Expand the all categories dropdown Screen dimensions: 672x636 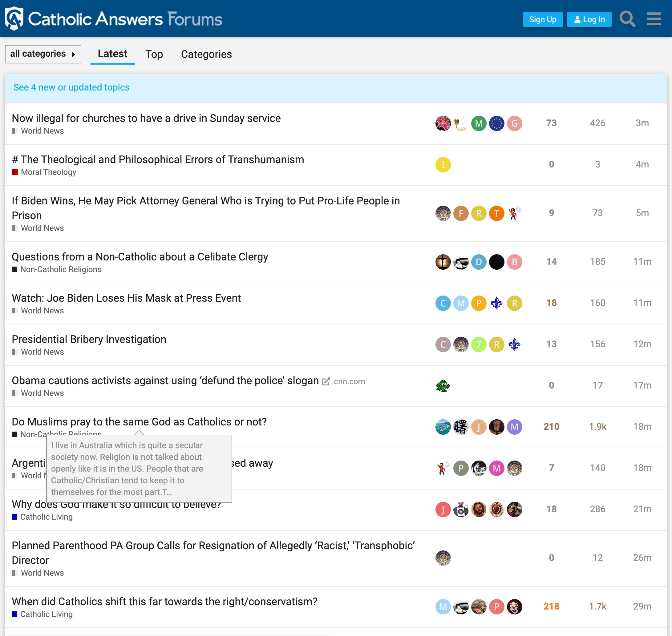(43, 54)
